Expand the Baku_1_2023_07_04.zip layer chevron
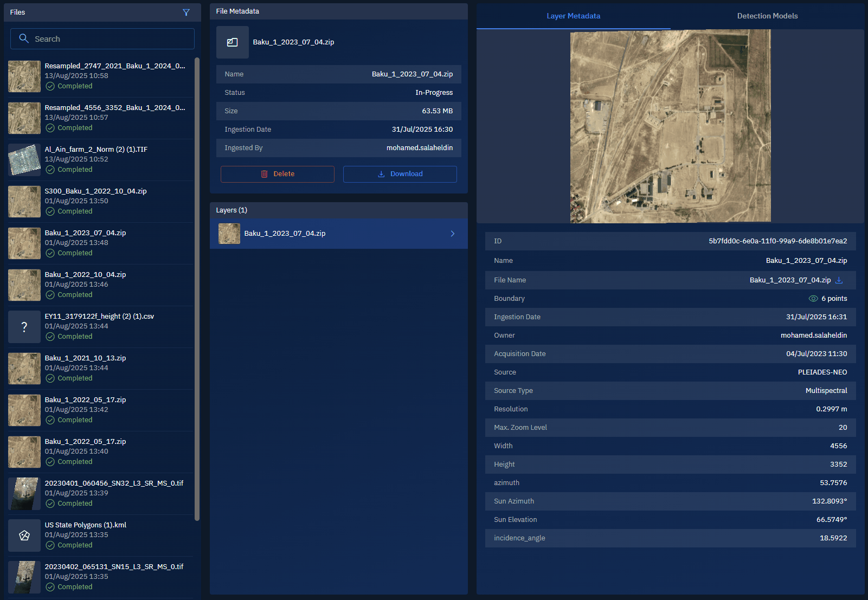Viewport: 868px width, 600px height. coord(453,234)
